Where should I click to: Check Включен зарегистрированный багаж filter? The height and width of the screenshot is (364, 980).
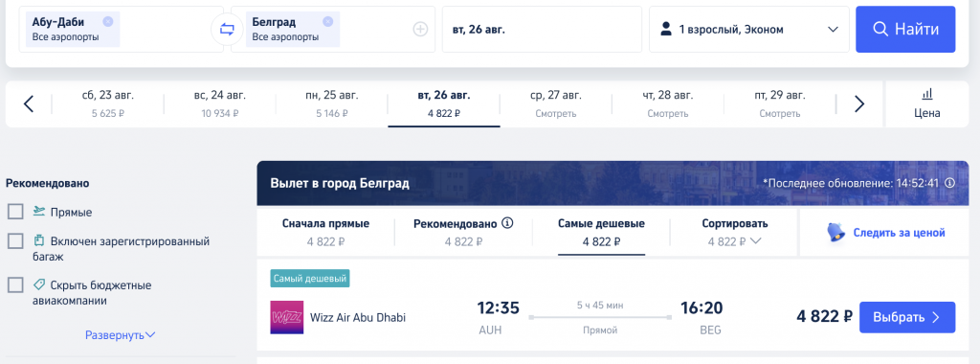(x=15, y=240)
